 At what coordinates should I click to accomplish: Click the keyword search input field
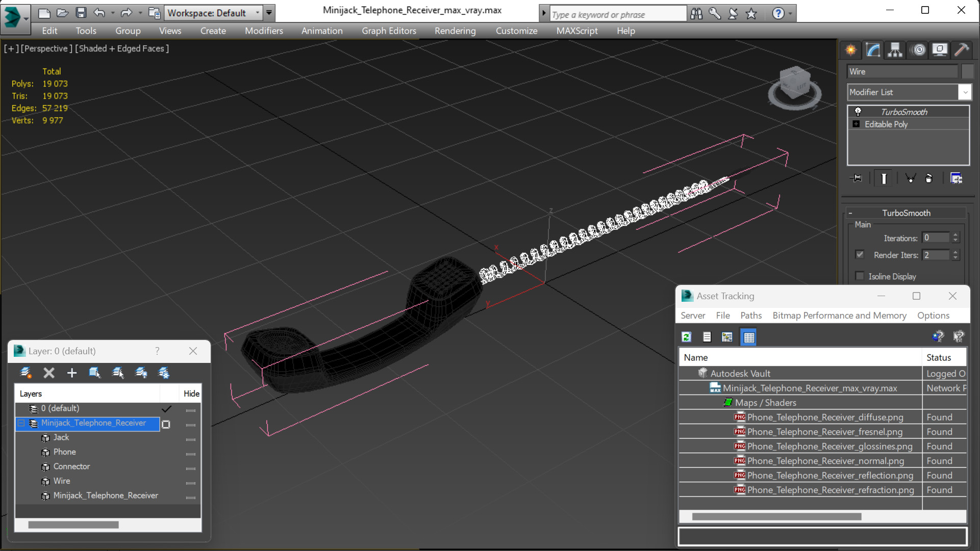point(617,14)
